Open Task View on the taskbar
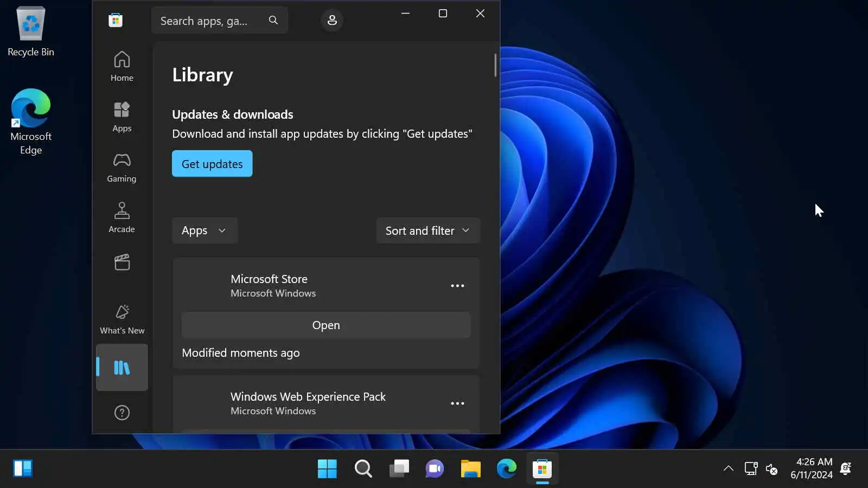 coord(399,468)
